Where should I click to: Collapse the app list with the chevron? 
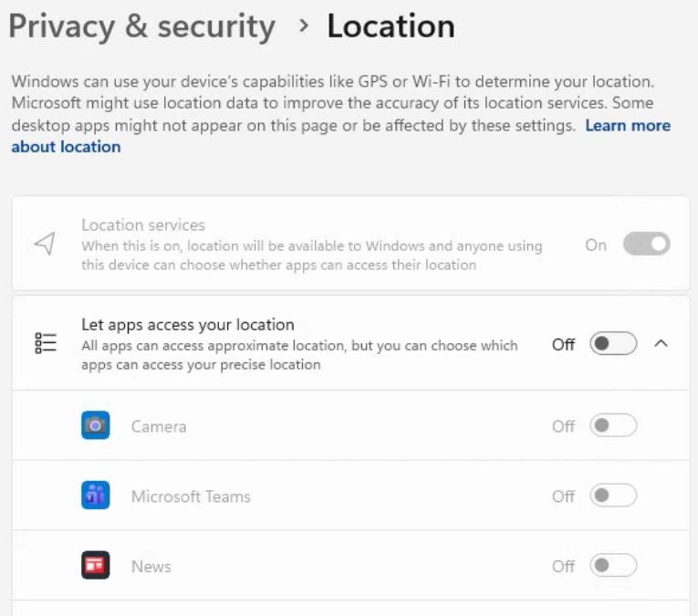click(662, 344)
